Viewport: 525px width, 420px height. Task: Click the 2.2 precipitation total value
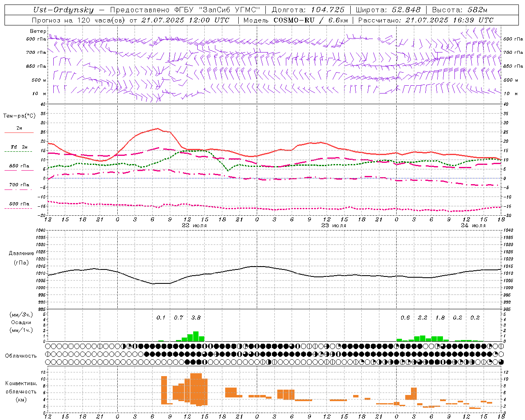(422, 318)
